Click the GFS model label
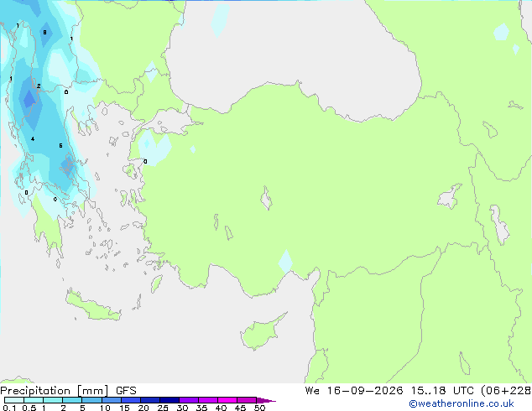This screenshot has width=532, height=411. click(126, 391)
